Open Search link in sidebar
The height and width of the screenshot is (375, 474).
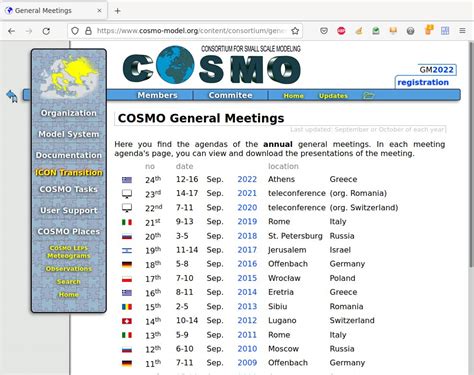tap(69, 282)
